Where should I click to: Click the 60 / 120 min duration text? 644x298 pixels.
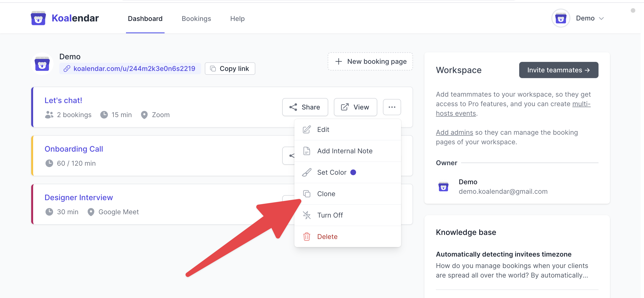(x=76, y=163)
